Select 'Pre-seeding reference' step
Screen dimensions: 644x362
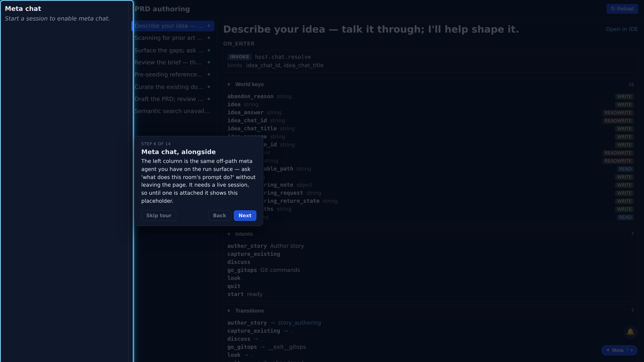tap(173, 74)
